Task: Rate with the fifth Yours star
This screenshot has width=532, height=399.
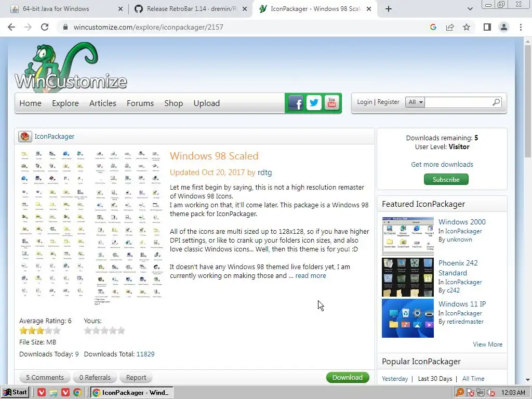Action: (x=121, y=330)
